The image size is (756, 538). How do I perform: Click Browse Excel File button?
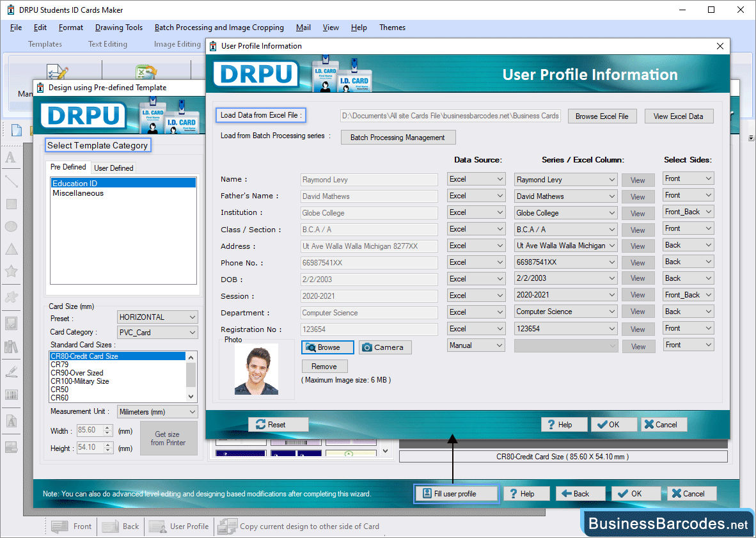(x=602, y=116)
